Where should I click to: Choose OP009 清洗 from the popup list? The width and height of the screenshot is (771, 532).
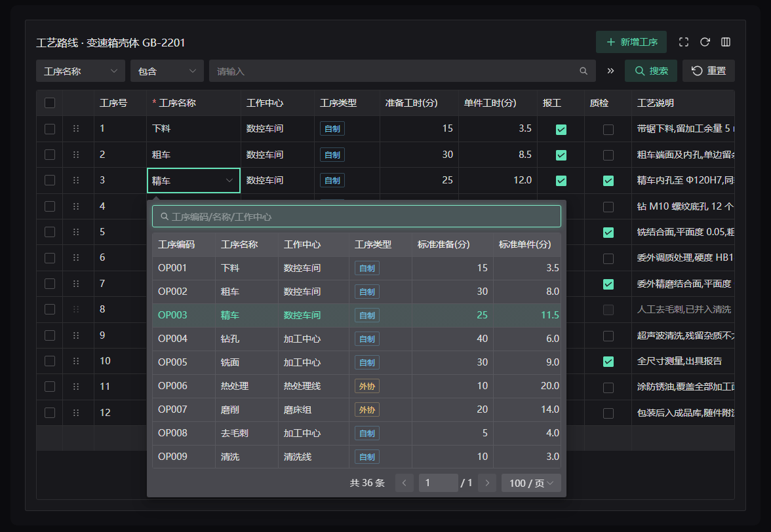point(357,457)
